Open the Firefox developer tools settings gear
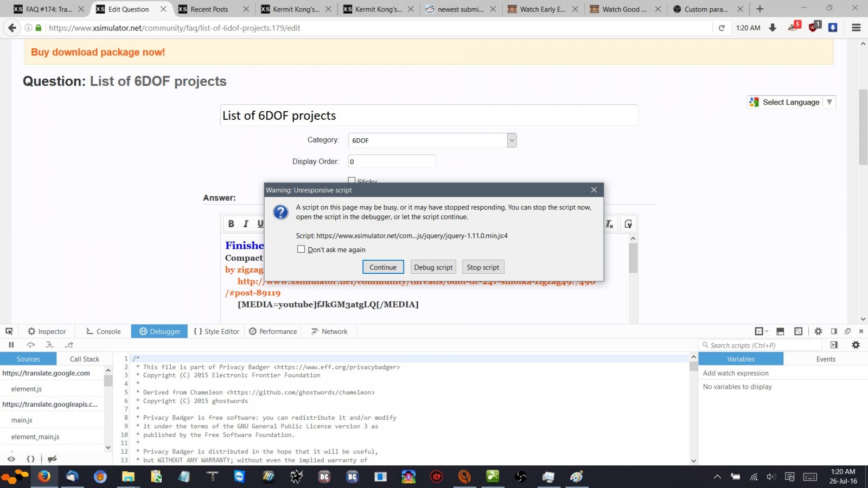868x488 pixels. [x=818, y=331]
